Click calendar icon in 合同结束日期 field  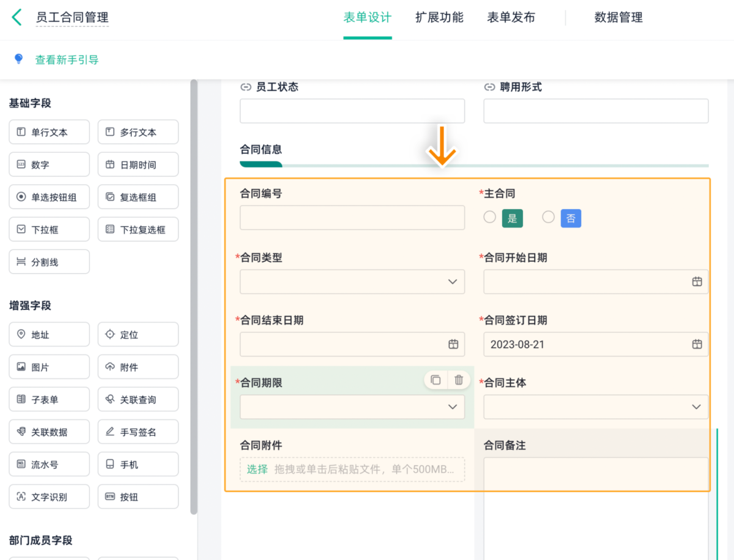(x=453, y=344)
